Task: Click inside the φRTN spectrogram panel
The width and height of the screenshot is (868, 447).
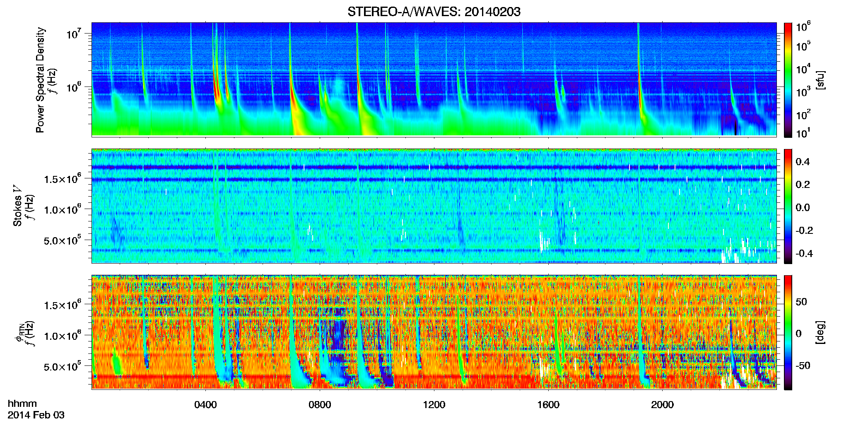Action: 434,332
